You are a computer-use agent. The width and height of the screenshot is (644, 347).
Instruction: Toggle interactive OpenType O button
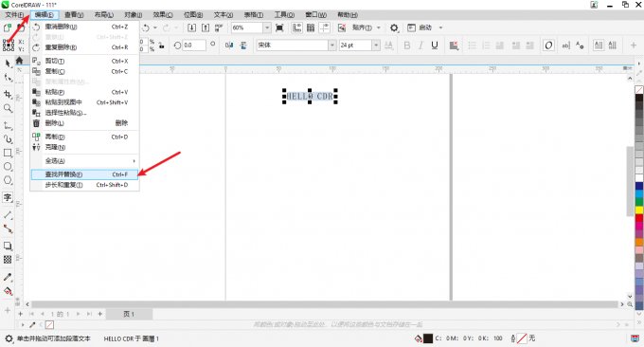(x=548, y=45)
